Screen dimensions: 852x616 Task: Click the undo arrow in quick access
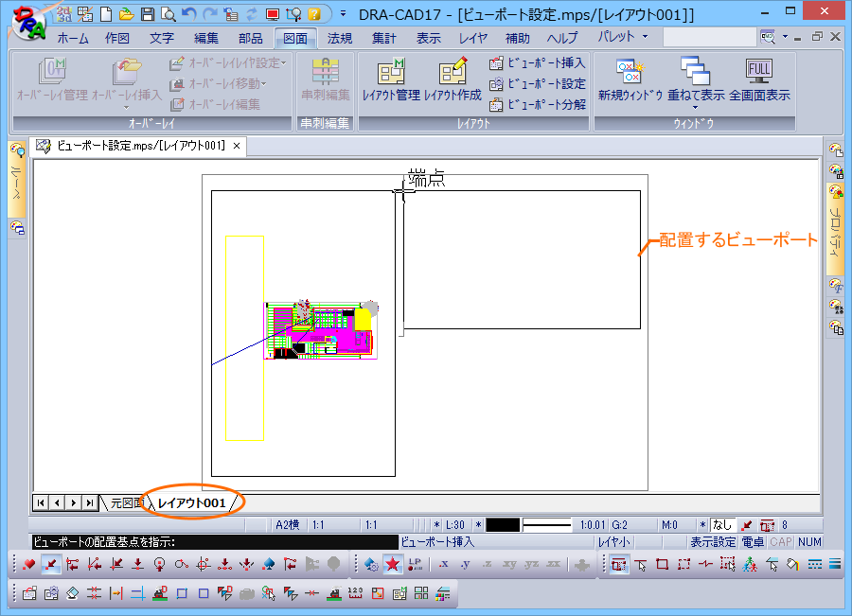[188, 14]
